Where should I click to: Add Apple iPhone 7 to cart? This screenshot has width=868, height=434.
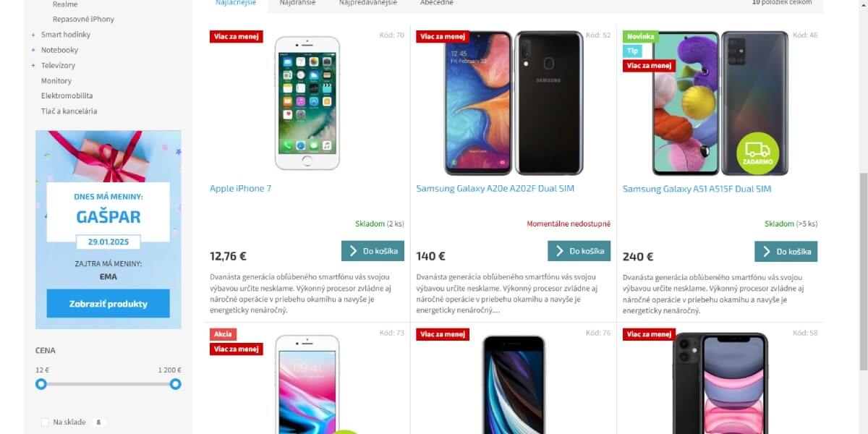point(373,251)
